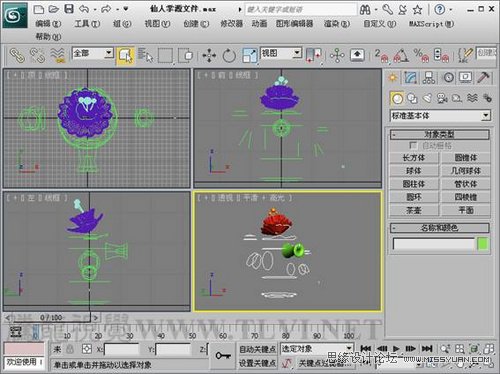Open the 工具(T) menu
Screen dimensions: 500x374
point(87,24)
